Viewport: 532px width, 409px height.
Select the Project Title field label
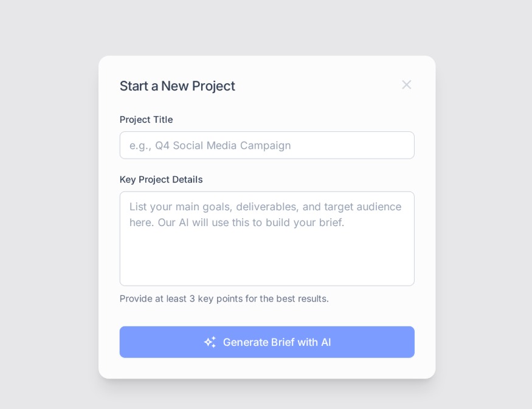coord(147,120)
